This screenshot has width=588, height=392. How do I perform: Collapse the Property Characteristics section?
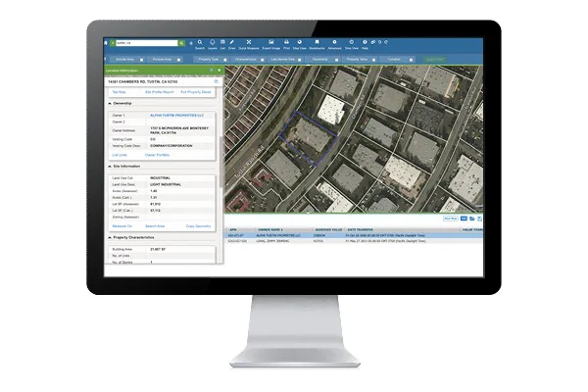click(x=110, y=238)
